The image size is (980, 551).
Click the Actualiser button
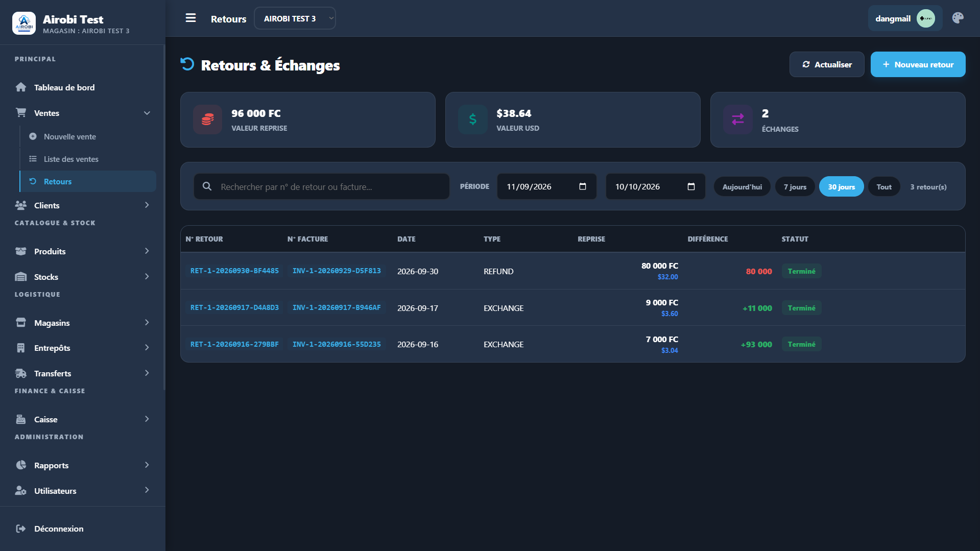pos(827,64)
